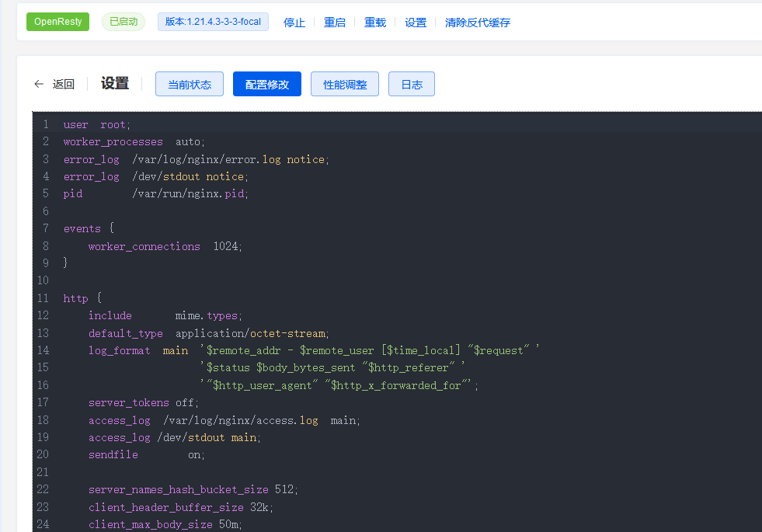Open the 日志 tab
Image resolution: width=762 pixels, height=532 pixels.
coord(412,84)
